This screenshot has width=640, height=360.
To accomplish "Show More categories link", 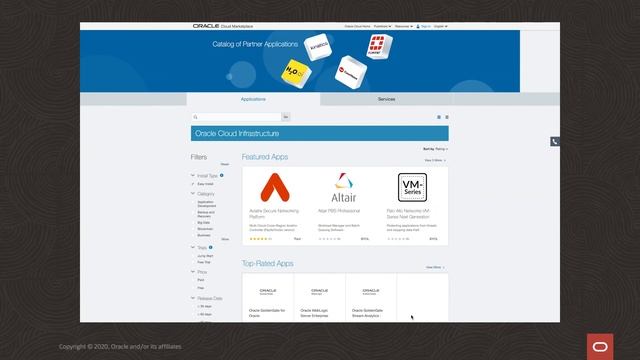I will pos(225,239).
